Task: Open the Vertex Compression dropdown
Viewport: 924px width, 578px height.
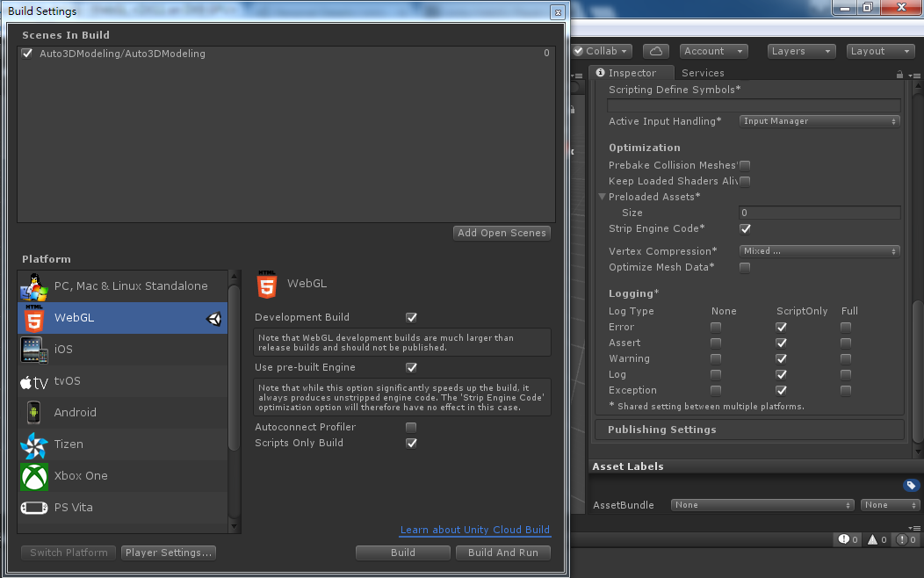Action: tap(819, 251)
